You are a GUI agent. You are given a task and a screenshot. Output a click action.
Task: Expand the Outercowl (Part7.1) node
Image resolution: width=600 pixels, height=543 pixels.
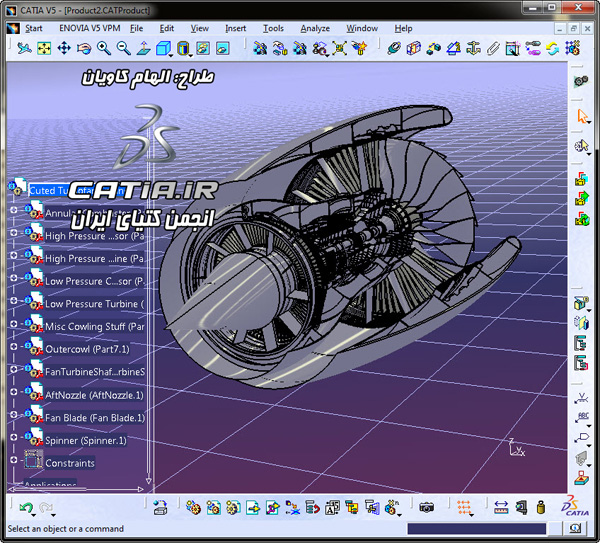(x=13, y=347)
